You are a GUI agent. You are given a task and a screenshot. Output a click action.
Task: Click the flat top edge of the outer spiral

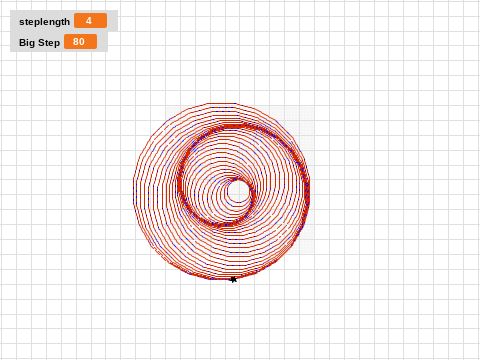[x=221, y=104]
